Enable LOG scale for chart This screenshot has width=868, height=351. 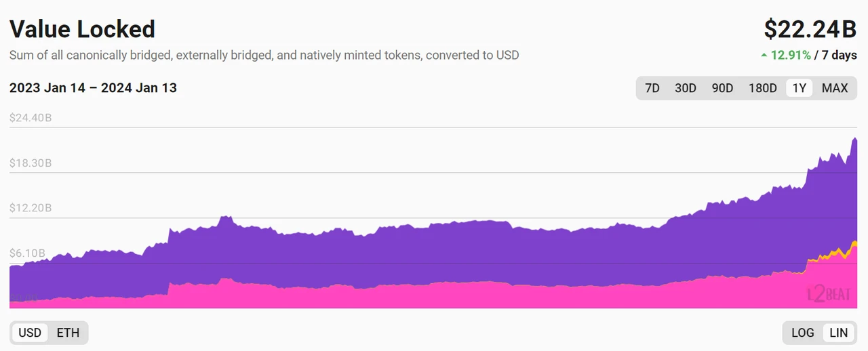pyautogui.click(x=803, y=333)
